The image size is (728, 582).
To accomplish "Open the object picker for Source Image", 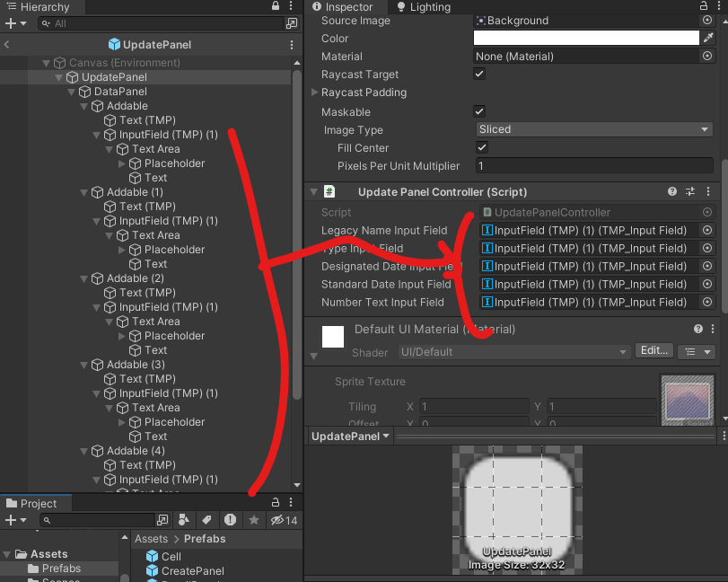I will [707, 20].
